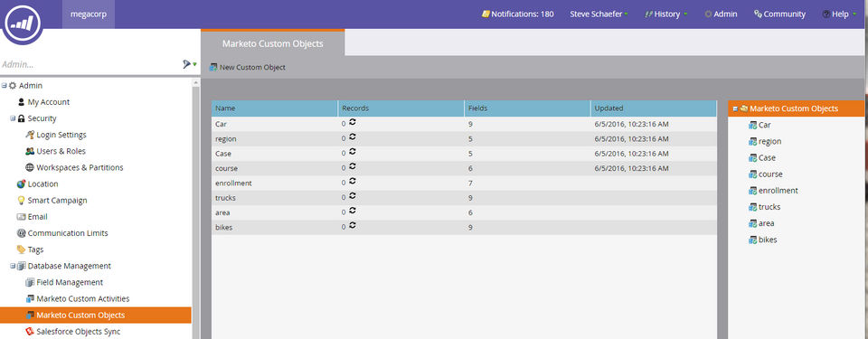Click the area object icon in right tree

[x=752, y=224]
